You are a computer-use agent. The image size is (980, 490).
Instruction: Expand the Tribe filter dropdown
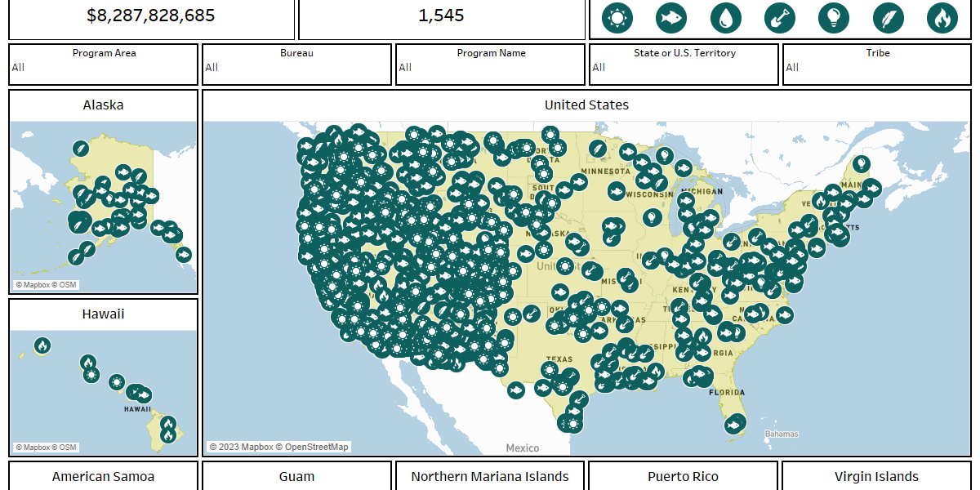coord(876,67)
